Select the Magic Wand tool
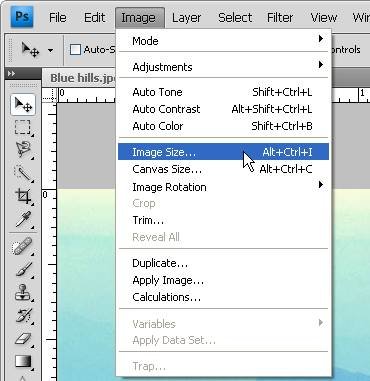 tap(23, 172)
